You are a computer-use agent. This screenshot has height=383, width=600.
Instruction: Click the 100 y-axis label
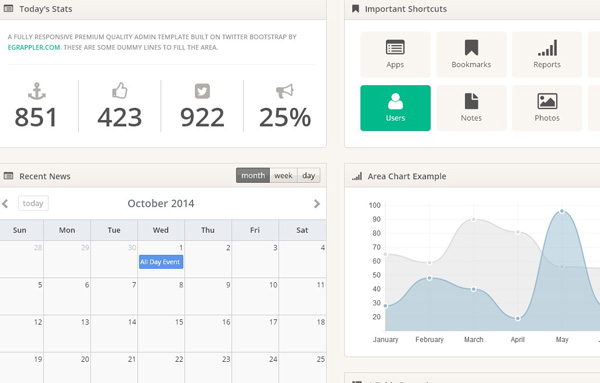tap(375, 205)
